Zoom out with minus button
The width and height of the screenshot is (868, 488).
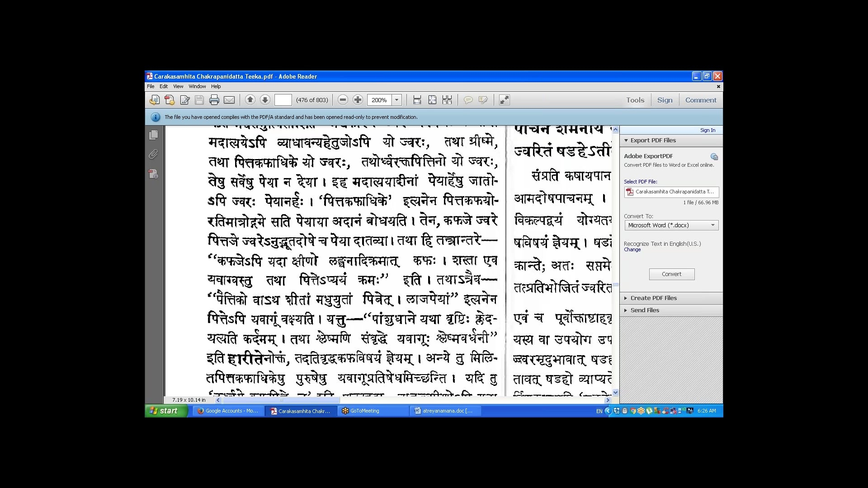(343, 100)
